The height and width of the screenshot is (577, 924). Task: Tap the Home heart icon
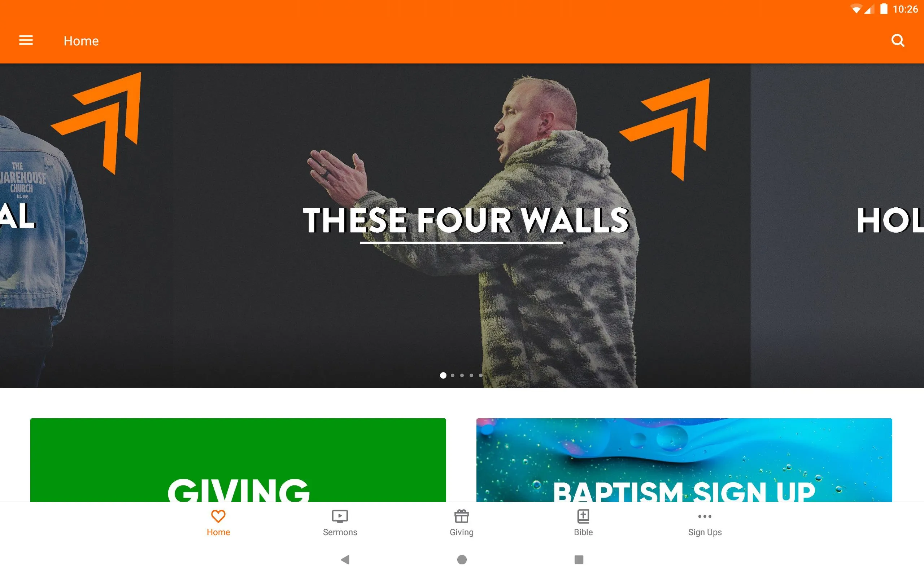(218, 516)
